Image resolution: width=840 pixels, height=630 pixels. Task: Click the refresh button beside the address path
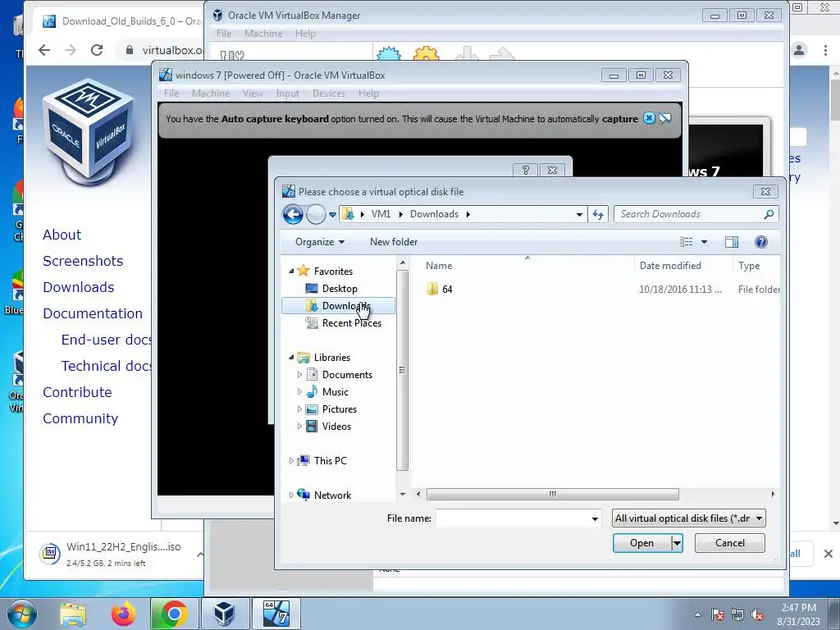tap(598, 214)
